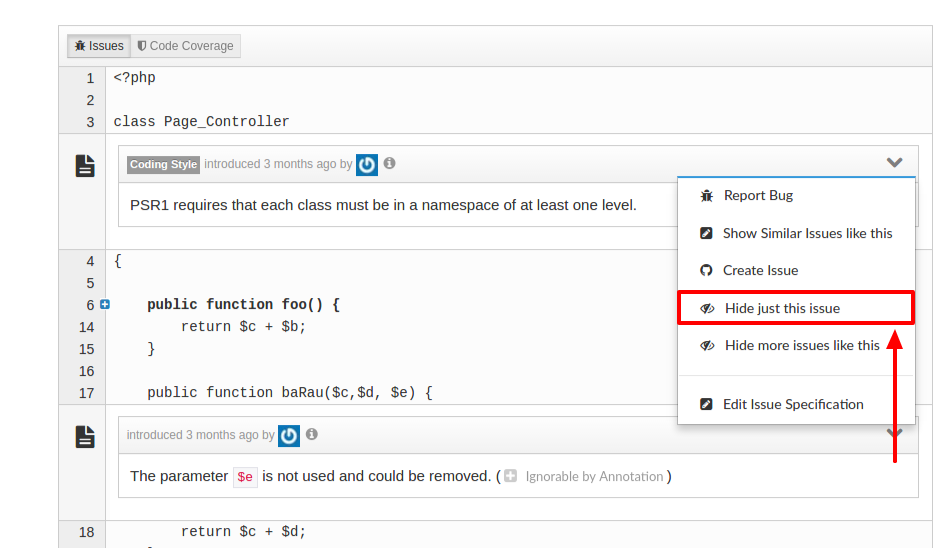
Task: Click the GitHub icon beside Create Issue
Action: 706,270
